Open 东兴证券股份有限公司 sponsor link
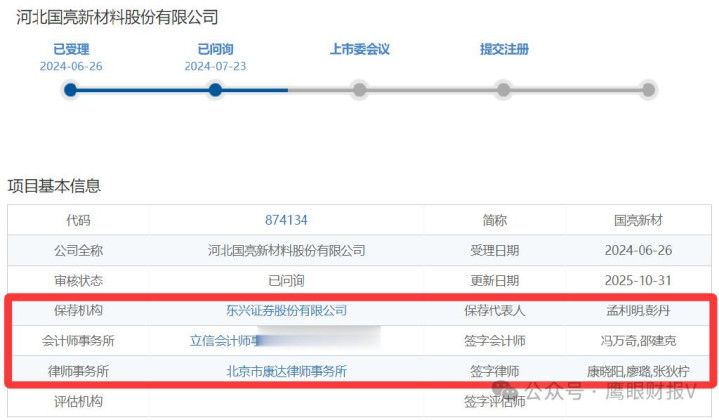The width and height of the screenshot is (719, 420). click(x=286, y=310)
